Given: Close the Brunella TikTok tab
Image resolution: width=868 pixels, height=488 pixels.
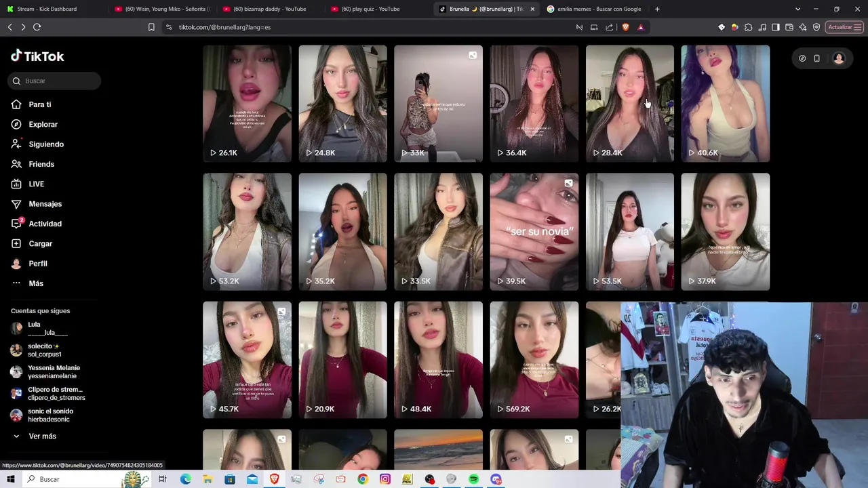Looking at the screenshot, I should 532,9.
